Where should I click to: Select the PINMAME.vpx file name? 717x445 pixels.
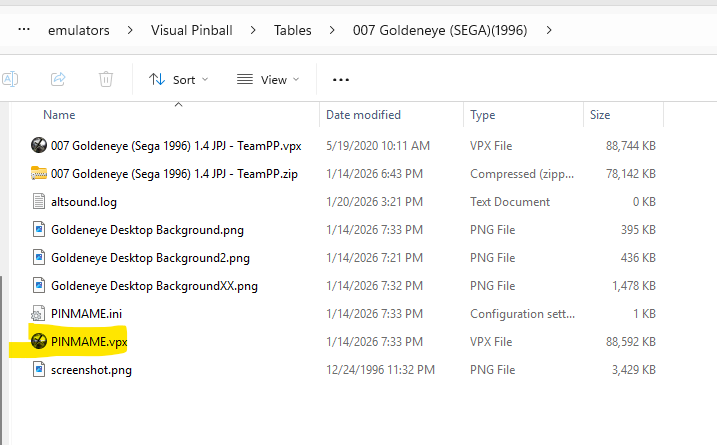(x=89, y=342)
